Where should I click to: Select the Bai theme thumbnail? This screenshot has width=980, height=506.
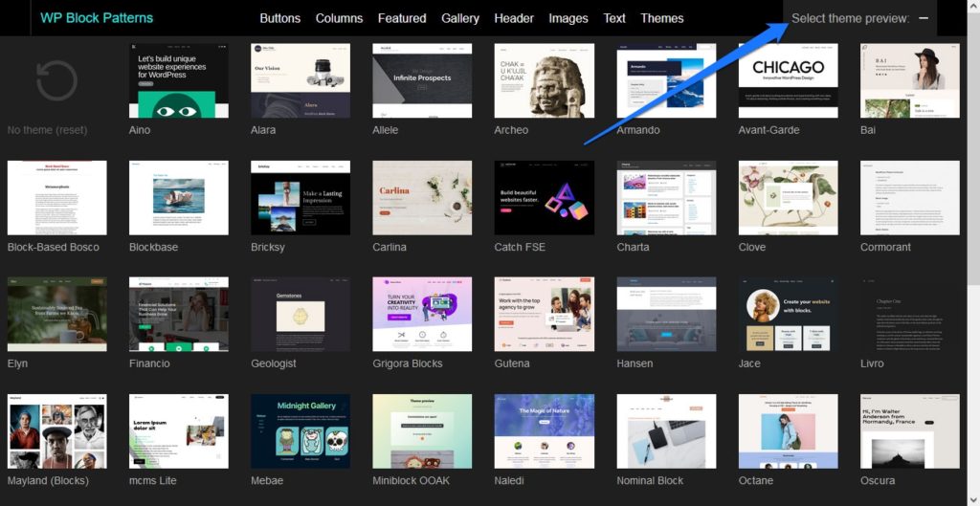(910, 80)
